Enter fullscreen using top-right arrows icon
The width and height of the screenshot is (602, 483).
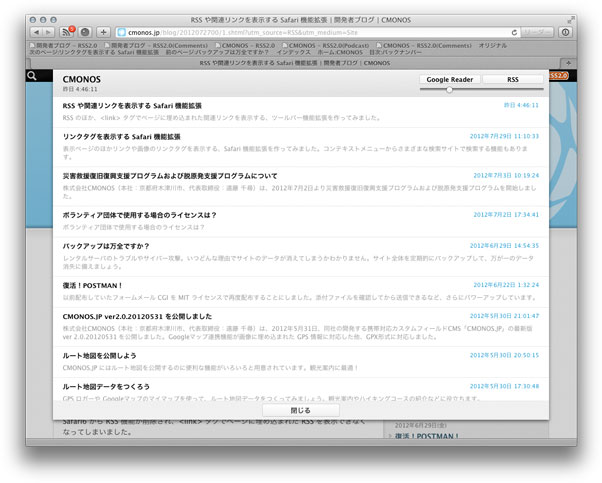click(x=571, y=20)
